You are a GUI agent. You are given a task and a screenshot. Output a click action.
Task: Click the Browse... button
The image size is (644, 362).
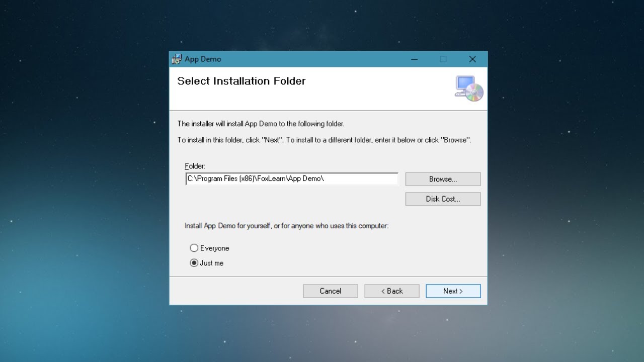click(443, 179)
